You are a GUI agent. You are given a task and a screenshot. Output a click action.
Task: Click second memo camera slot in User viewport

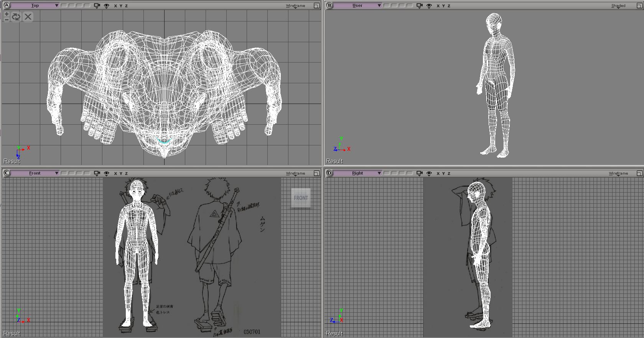click(x=394, y=5)
